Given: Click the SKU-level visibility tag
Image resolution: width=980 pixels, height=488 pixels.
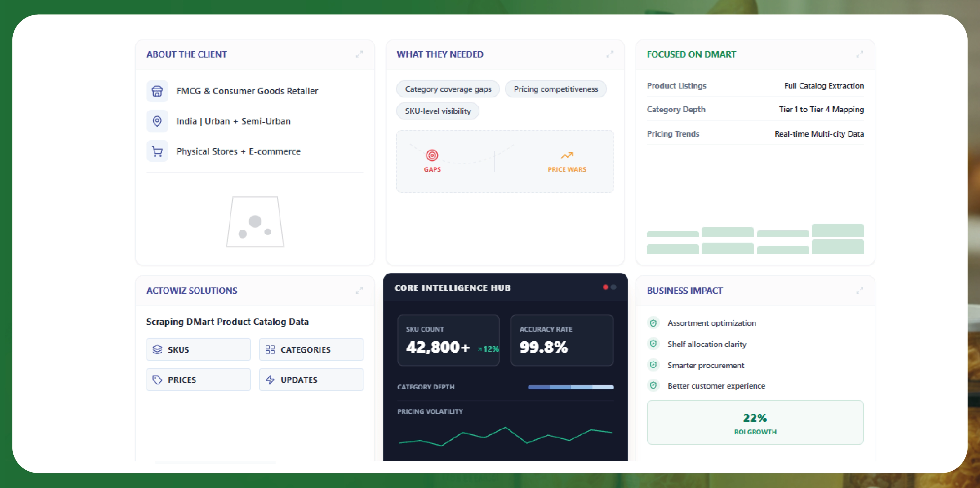Looking at the screenshot, I should point(438,111).
